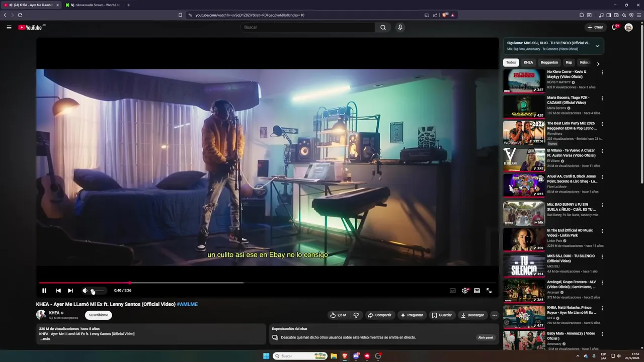The height and width of the screenshot is (362, 644).
Task: Open KHEA channel avatar
Action: click(41, 315)
